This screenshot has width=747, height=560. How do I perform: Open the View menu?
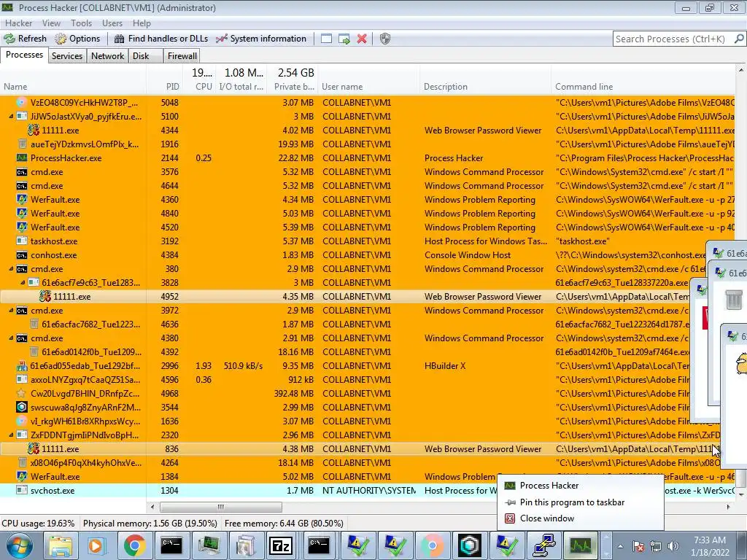pos(51,23)
